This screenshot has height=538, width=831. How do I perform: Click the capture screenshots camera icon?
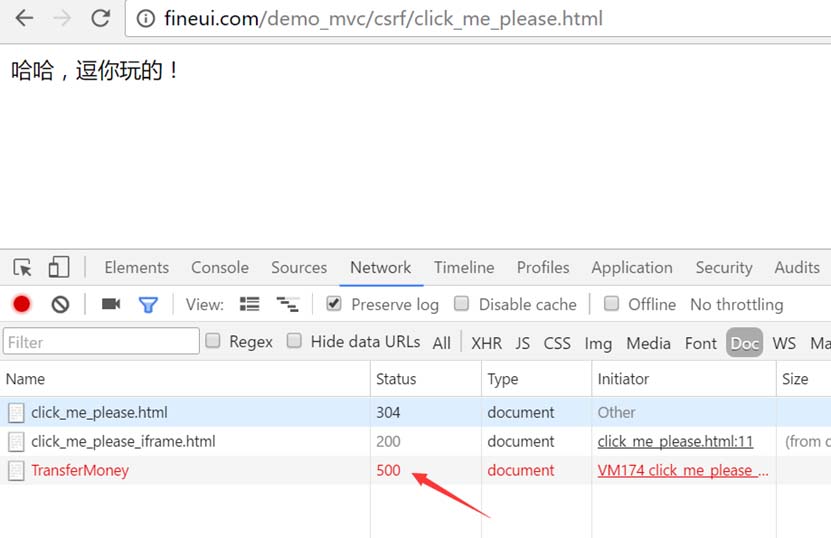(111, 304)
